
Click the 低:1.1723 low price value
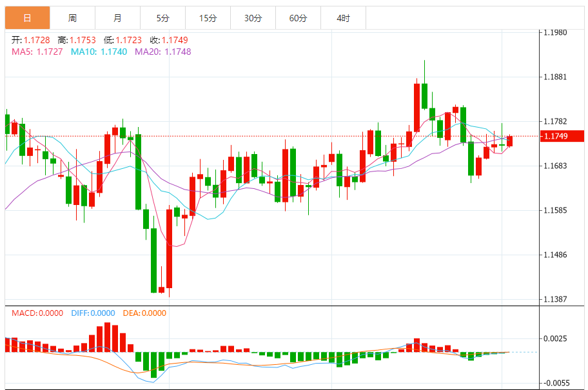coord(122,40)
